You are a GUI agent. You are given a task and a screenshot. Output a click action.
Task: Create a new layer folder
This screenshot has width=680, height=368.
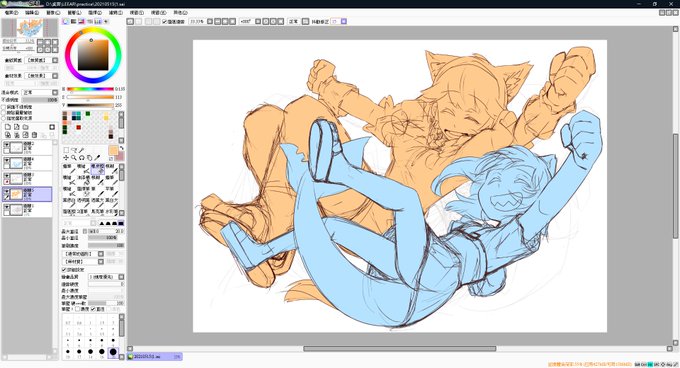tap(25, 127)
